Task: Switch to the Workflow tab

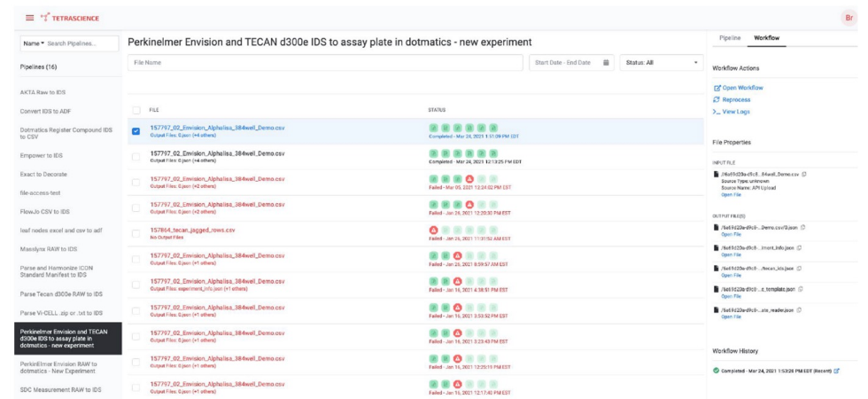Action: pyautogui.click(x=767, y=37)
